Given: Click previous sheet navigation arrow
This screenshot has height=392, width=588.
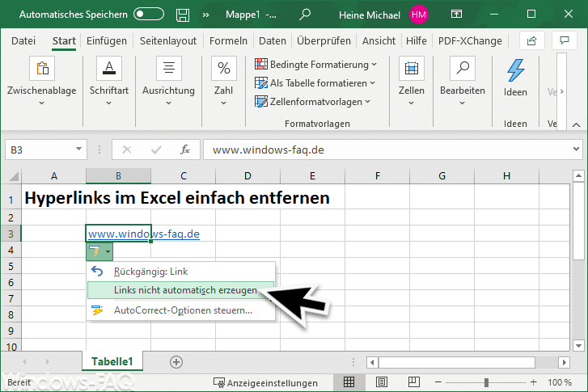Looking at the screenshot, I should coord(25,361).
